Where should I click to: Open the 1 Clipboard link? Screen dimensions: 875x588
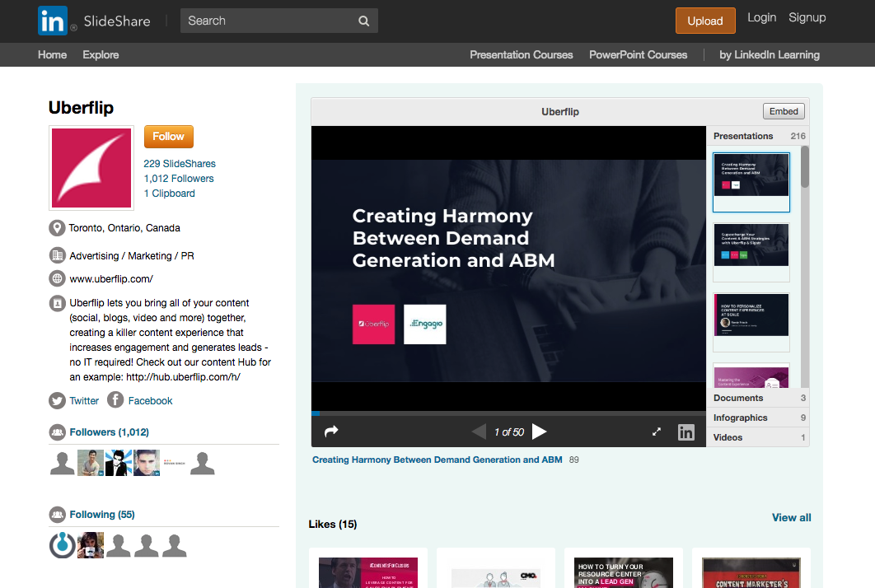click(x=170, y=193)
